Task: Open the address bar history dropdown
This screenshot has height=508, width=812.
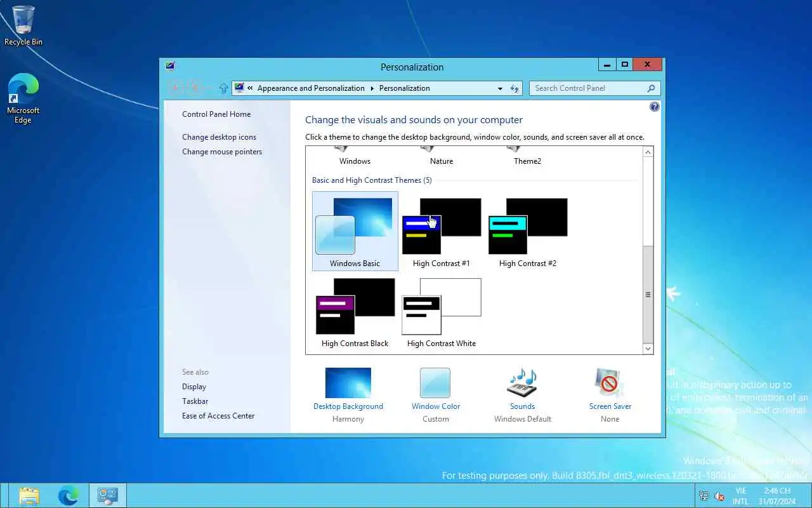Action: [x=500, y=88]
